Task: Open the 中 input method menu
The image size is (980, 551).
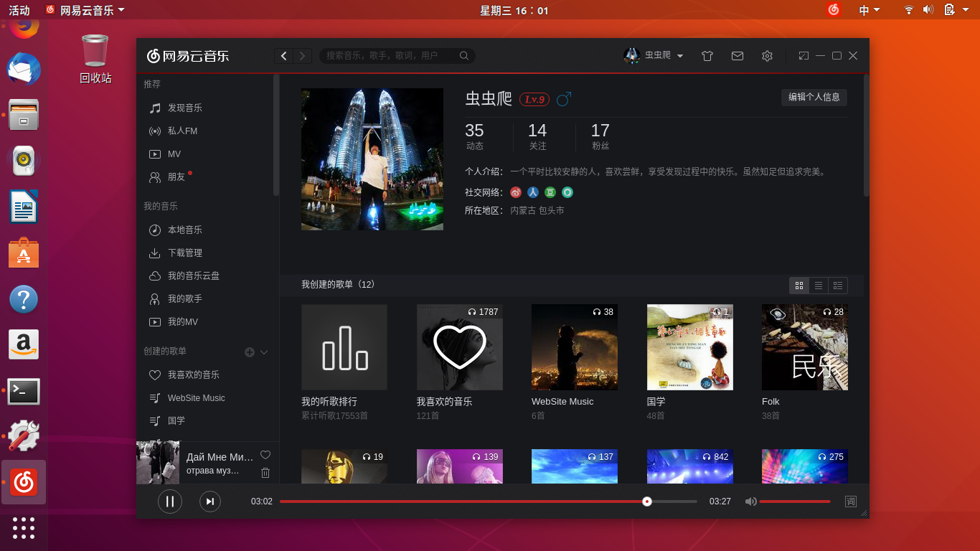Action: (869, 10)
